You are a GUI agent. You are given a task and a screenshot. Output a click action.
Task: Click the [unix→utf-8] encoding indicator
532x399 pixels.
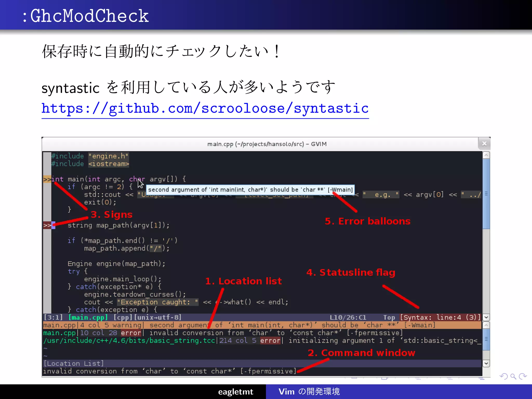coord(158,317)
